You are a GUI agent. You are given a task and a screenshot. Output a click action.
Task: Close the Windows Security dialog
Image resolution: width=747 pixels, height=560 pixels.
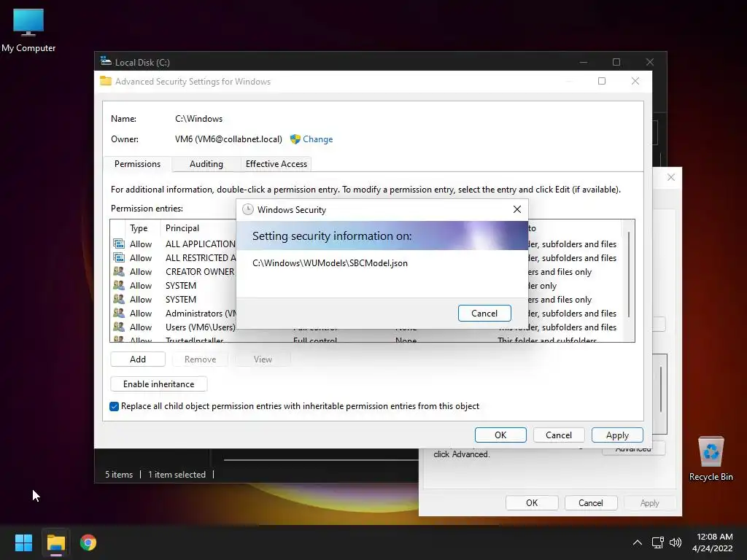(517, 209)
